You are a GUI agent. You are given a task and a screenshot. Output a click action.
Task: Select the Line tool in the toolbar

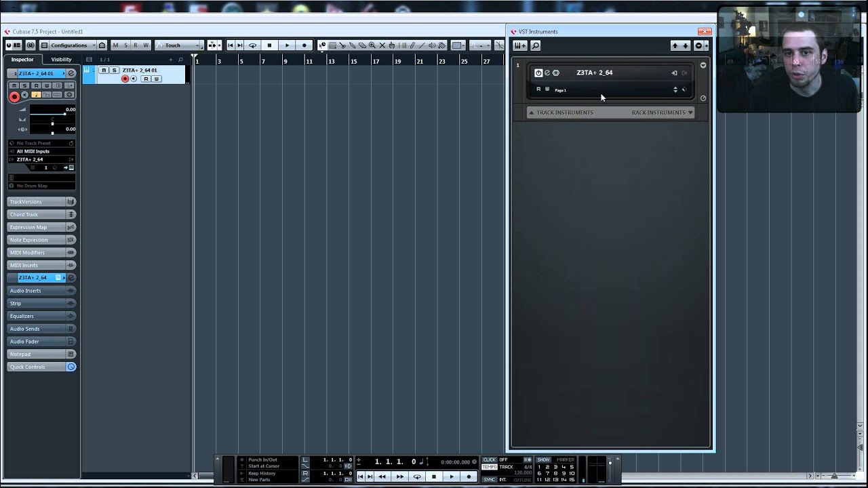point(422,45)
